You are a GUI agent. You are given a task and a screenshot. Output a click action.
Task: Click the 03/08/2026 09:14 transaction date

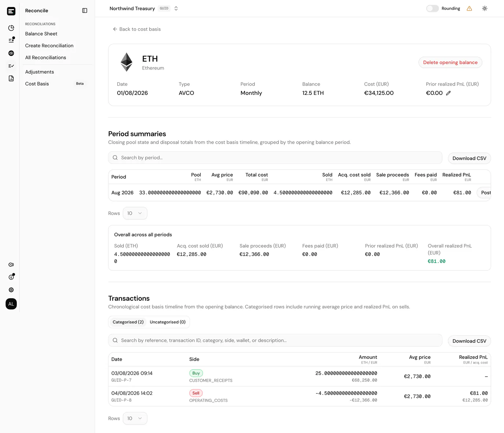pyautogui.click(x=132, y=373)
